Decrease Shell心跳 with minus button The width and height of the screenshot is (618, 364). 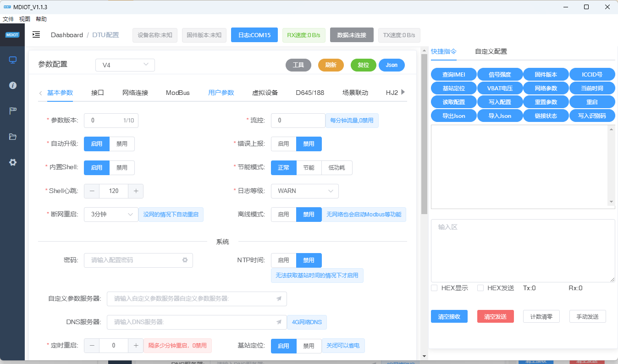92,191
